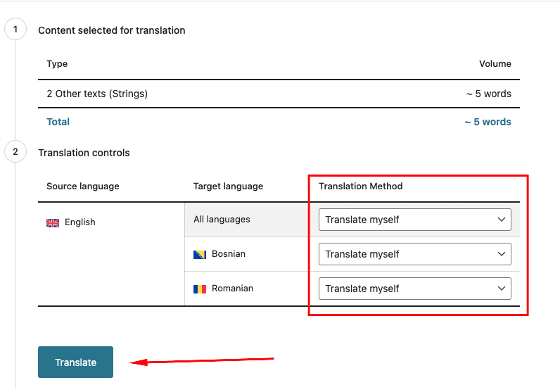Click the Romanian flag icon
Screen dimensions: 560x392
(x=200, y=289)
